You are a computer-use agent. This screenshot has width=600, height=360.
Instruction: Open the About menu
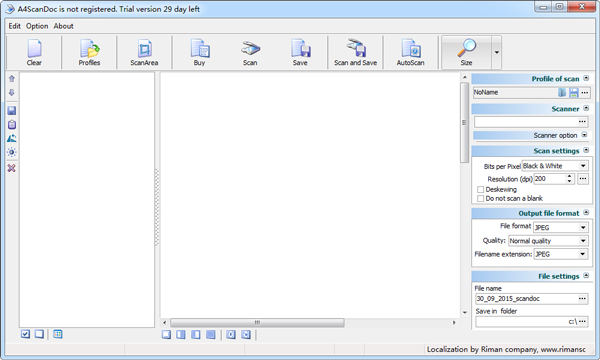pos(64,26)
